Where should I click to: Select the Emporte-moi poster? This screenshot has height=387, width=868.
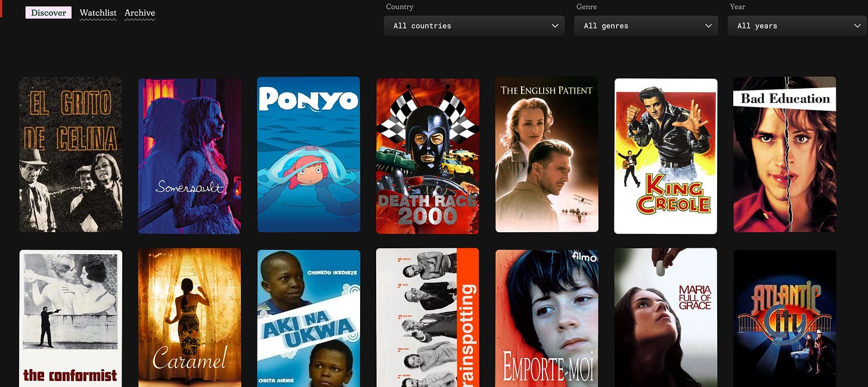(x=547, y=319)
